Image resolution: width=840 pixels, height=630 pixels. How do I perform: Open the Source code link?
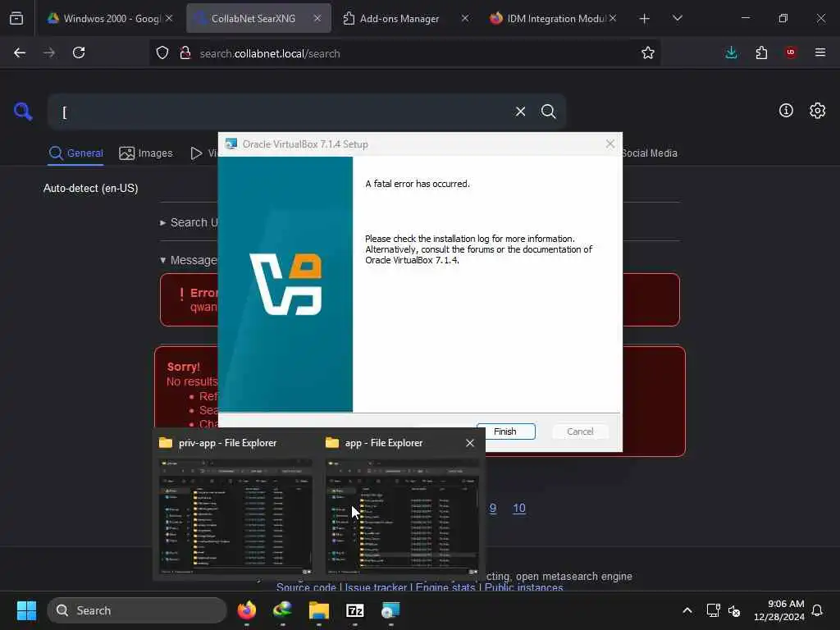[x=306, y=587]
